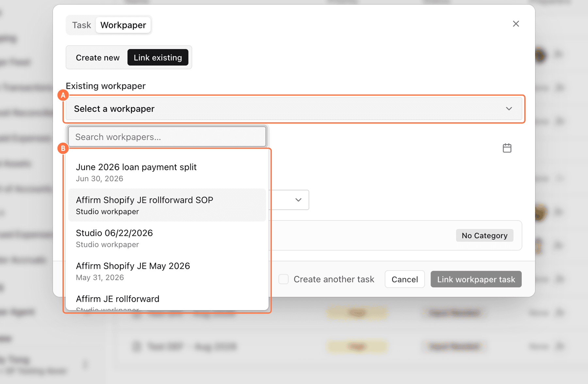588x384 pixels.
Task: Close the workpaper dialog with the X
Action: [516, 24]
